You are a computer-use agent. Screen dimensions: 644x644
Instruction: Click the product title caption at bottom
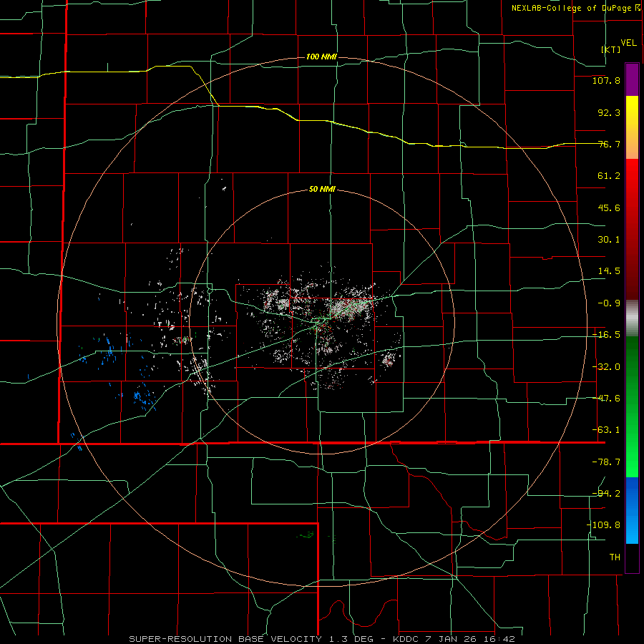[x=321, y=639]
